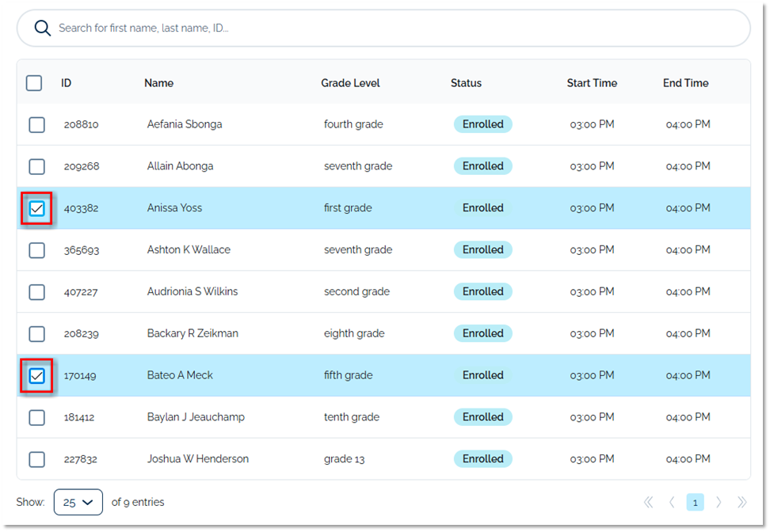Click page number 1 button
The image size is (770, 532).
(x=695, y=502)
